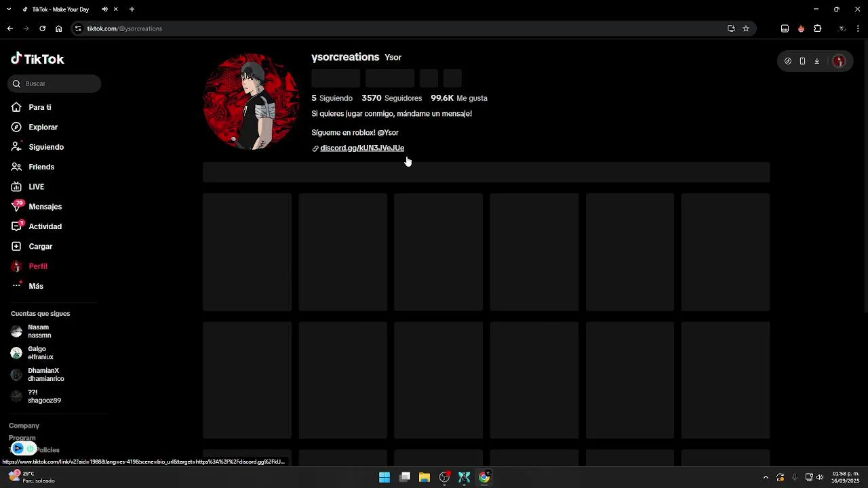The height and width of the screenshot is (488, 868).
Task: Open site information icon in address bar
Action: coord(78,28)
